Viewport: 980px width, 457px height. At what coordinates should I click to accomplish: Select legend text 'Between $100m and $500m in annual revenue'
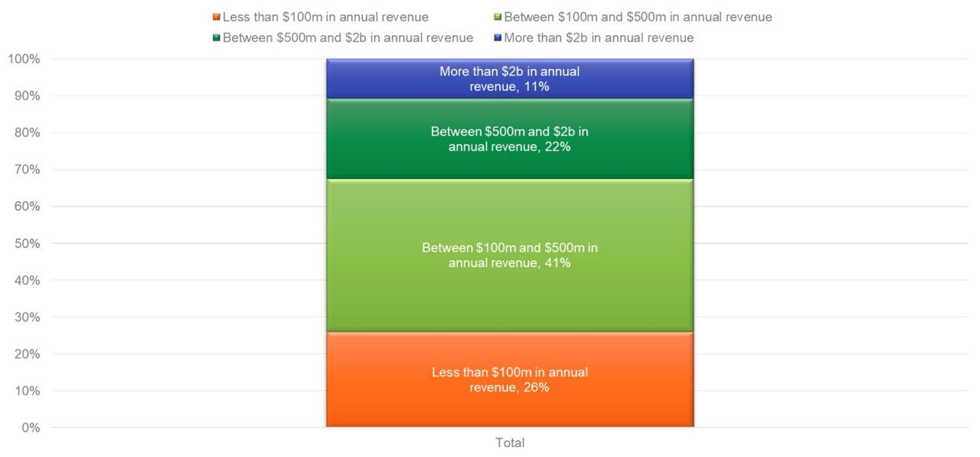coord(638,17)
